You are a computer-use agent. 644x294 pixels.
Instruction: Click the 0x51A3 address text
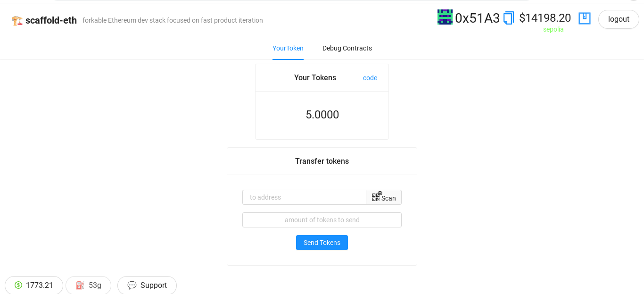coord(478,18)
